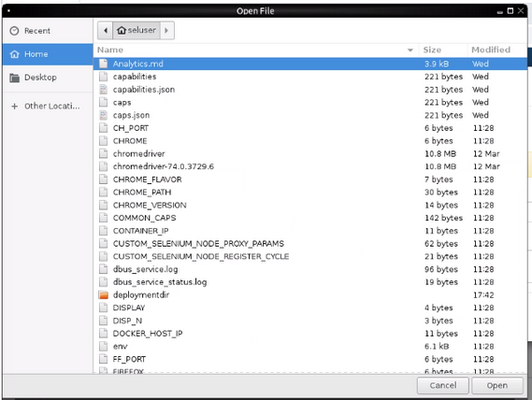Click the chromedriver file icon
Viewport: 532px width, 400px height.
pyautogui.click(x=104, y=153)
